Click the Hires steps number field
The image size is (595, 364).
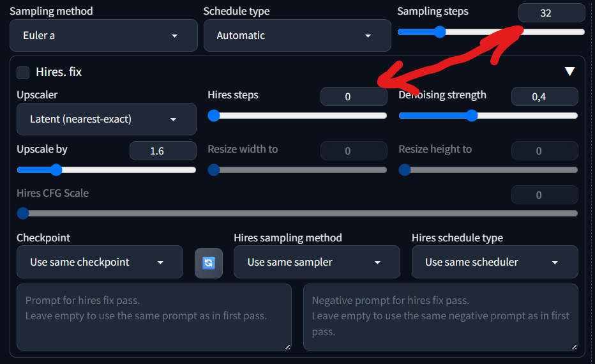[354, 97]
